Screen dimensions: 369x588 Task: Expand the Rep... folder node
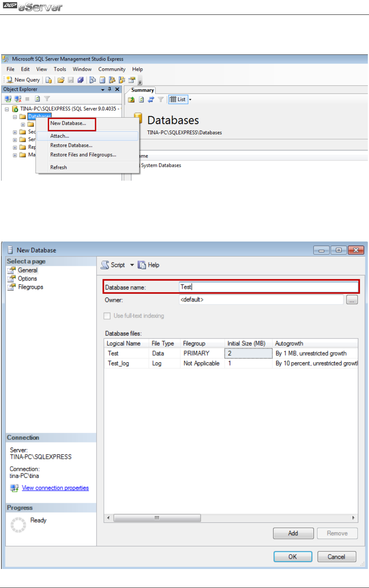click(x=15, y=148)
